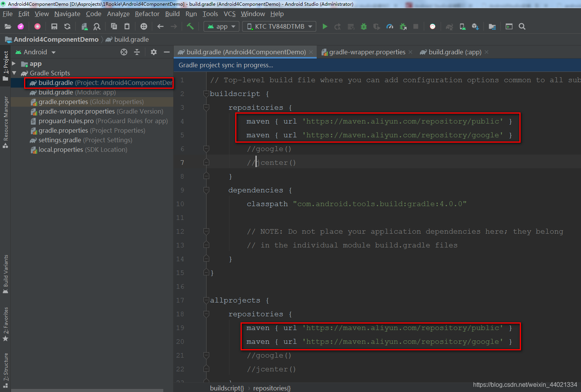Open the Refactor menu
The image size is (581, 392).
pyautogui.click(x=147, y=14)
